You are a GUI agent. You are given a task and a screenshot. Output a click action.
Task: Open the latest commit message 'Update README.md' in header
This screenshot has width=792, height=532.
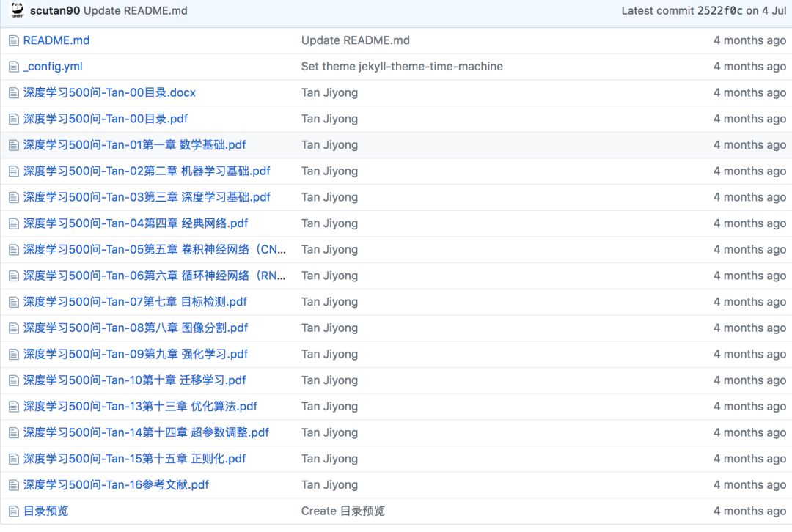tap(136, 10)
